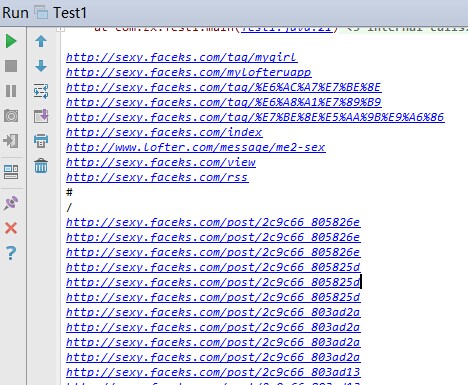Pin the Test1 run tab
The height and width of the screenshot is (385, 468).
(11, 203)
